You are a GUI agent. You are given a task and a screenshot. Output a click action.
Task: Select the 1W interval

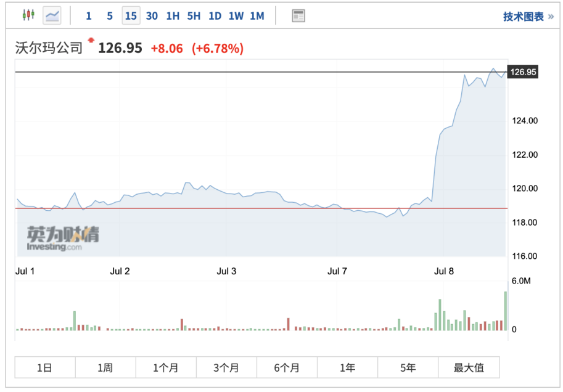point(236,16)
